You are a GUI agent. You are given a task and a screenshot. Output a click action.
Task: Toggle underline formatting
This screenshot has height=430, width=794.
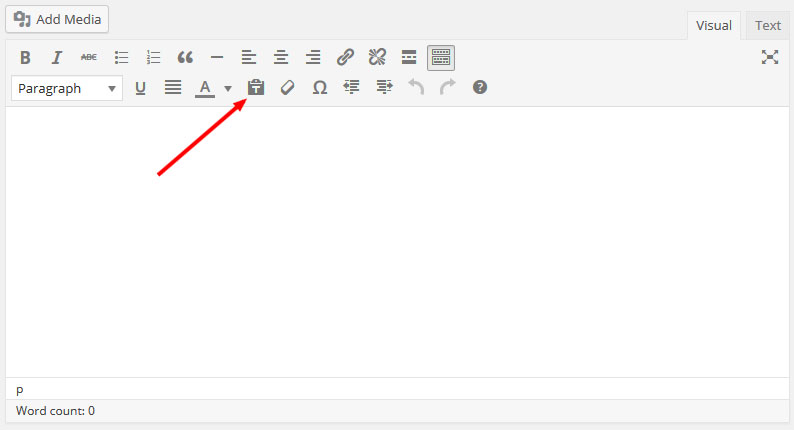pos(140,88)
